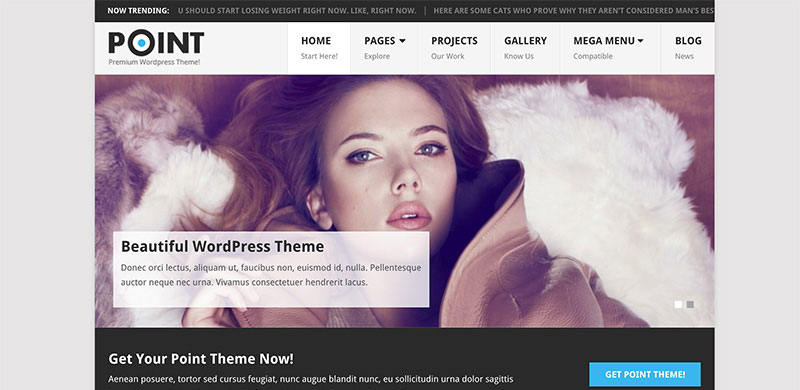Go to the Gallery page
Screen dimensions: 800x390
tap(525, 48)
